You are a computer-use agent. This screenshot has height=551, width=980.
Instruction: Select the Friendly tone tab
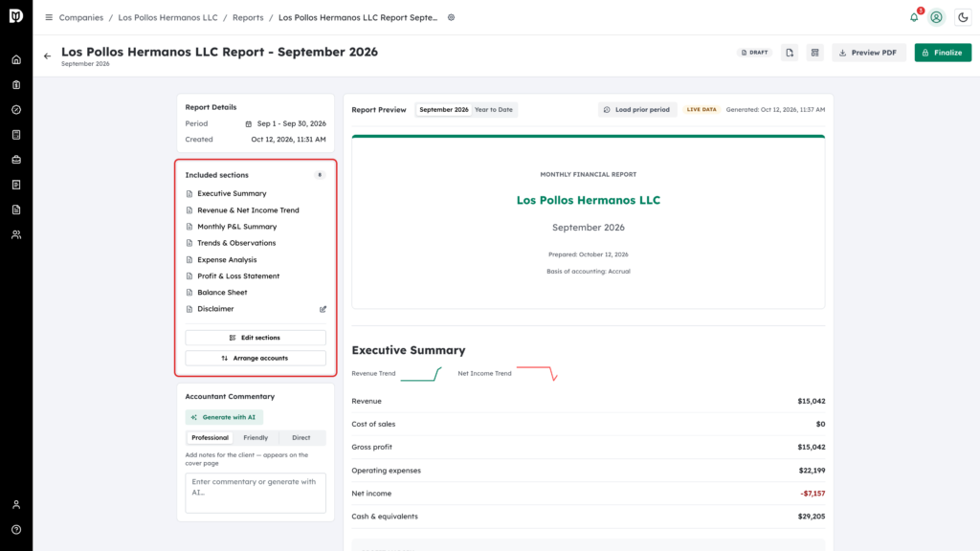pyautogui.click(x=256, y=438)
